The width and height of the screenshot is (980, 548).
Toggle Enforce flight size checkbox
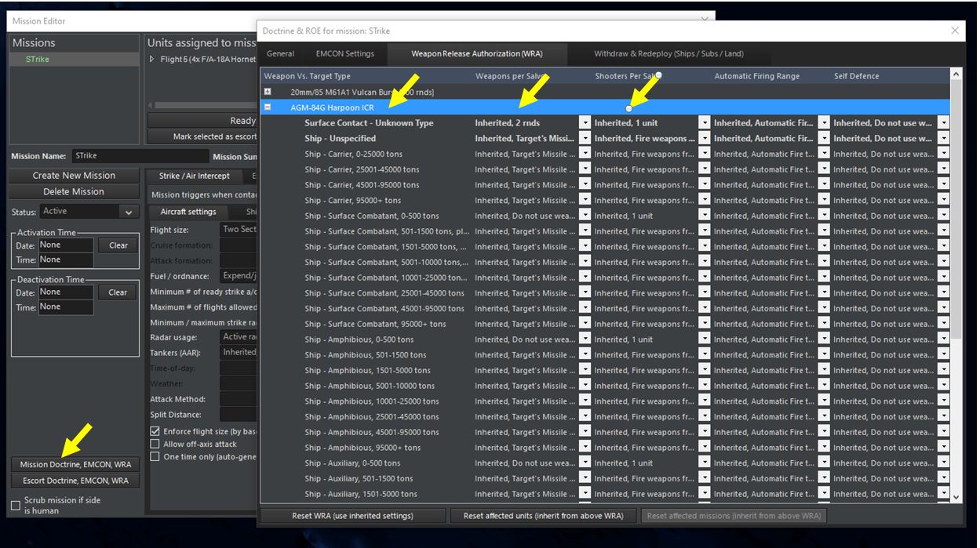155,432
